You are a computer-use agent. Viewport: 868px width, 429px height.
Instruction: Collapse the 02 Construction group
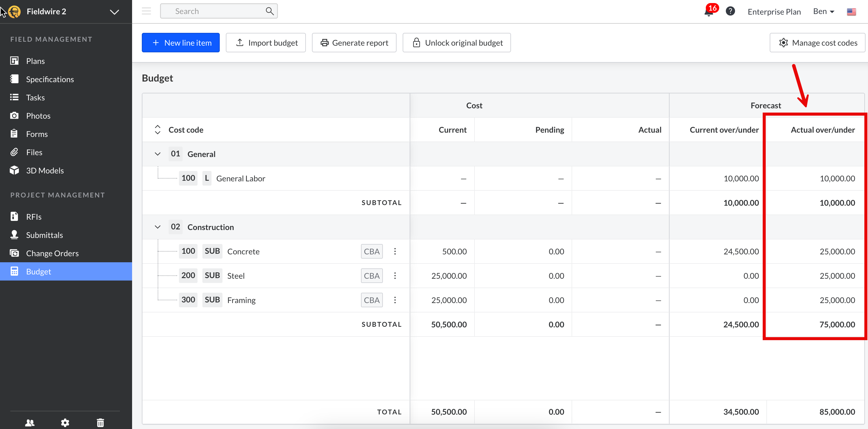157,227
